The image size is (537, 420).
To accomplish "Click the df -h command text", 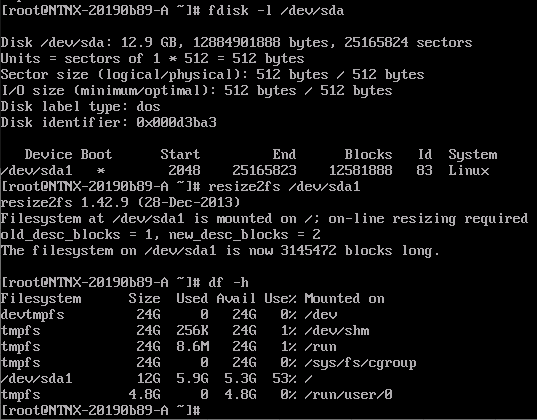I will click(x=228, y=283).
